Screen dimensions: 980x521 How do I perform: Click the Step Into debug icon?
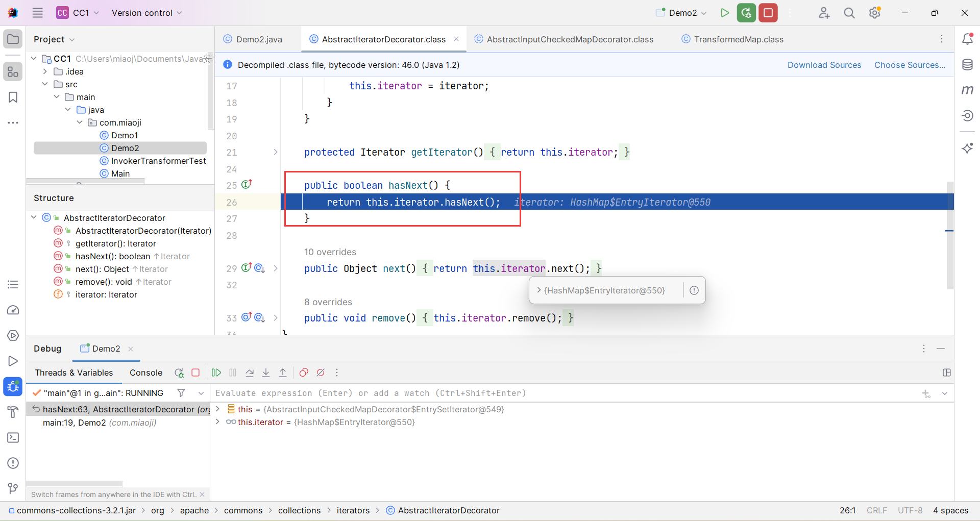(266, 373)
